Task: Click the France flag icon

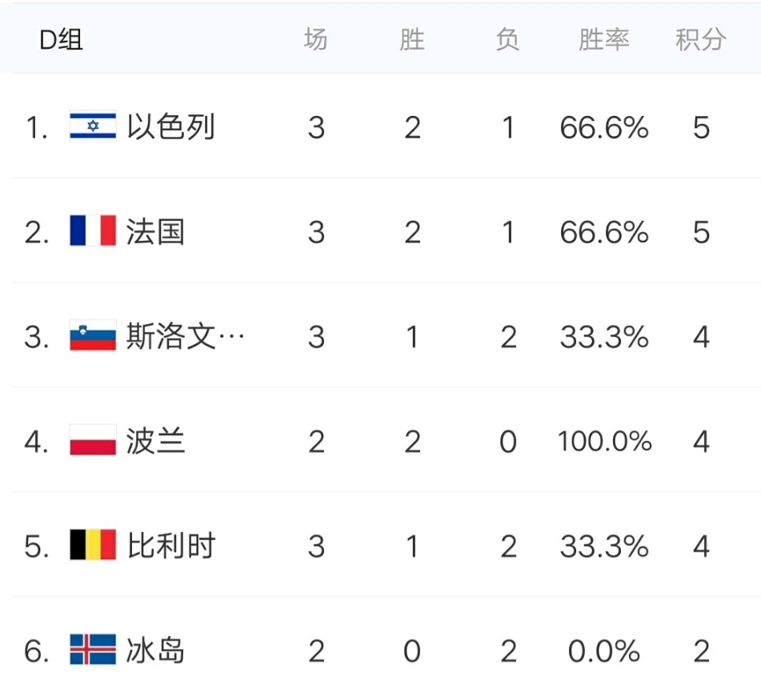Action: click(x=93, y=232)
